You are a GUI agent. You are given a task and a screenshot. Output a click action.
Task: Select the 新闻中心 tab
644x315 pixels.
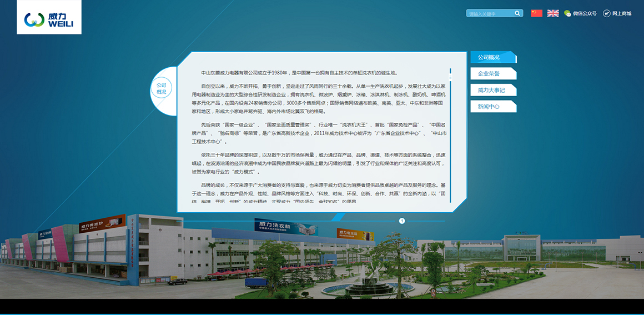493,107
